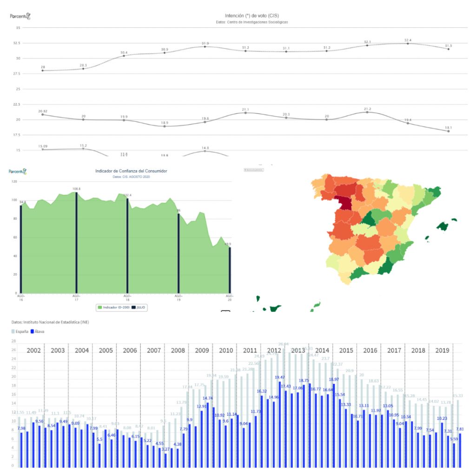Select the 18.1 final point on the grey line

[x=449, y=131]
